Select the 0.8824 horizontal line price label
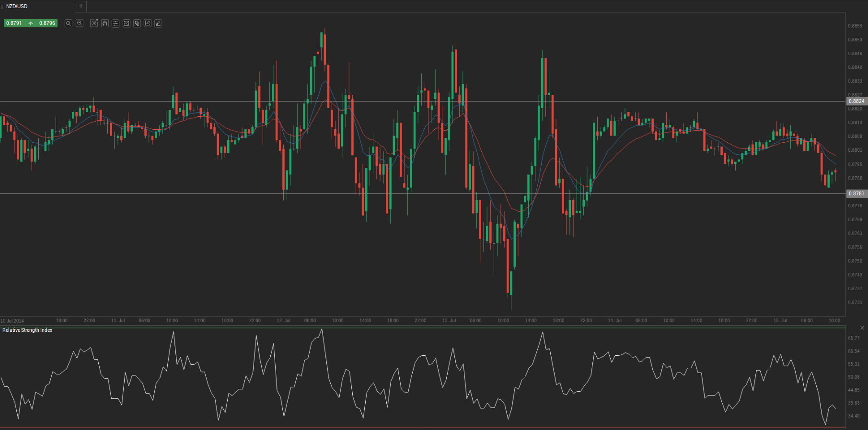This screenshot has width=868, height=430. 856,102
